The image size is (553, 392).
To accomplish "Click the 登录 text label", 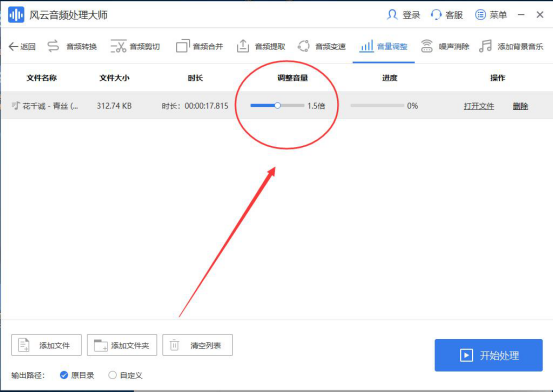I will pyautogui.click(x=411, y=15).
